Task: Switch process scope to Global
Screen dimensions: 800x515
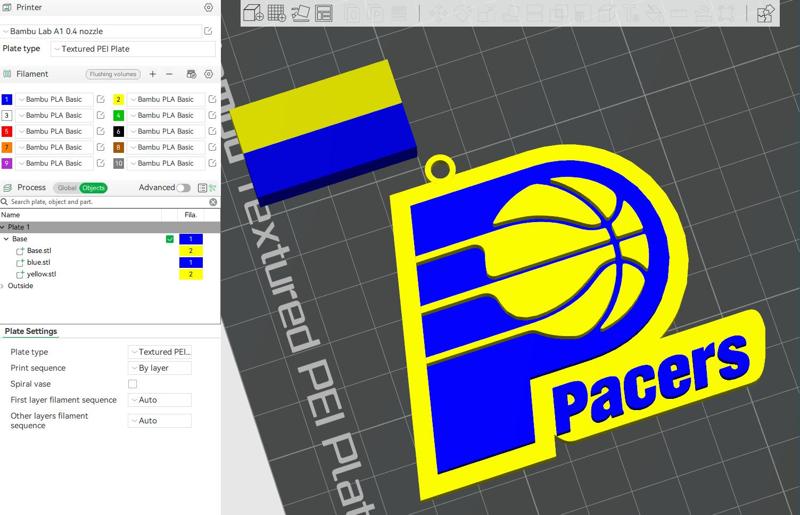Action: pyautogui.click(x=66, y=188)
